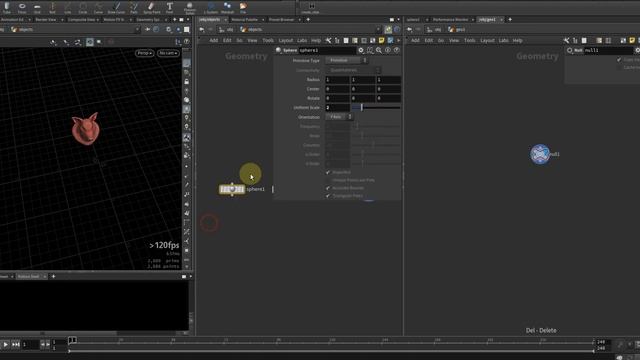Open the Connectivity dropdown
Viewport: 640px width, 360px height.
(353, 70)
